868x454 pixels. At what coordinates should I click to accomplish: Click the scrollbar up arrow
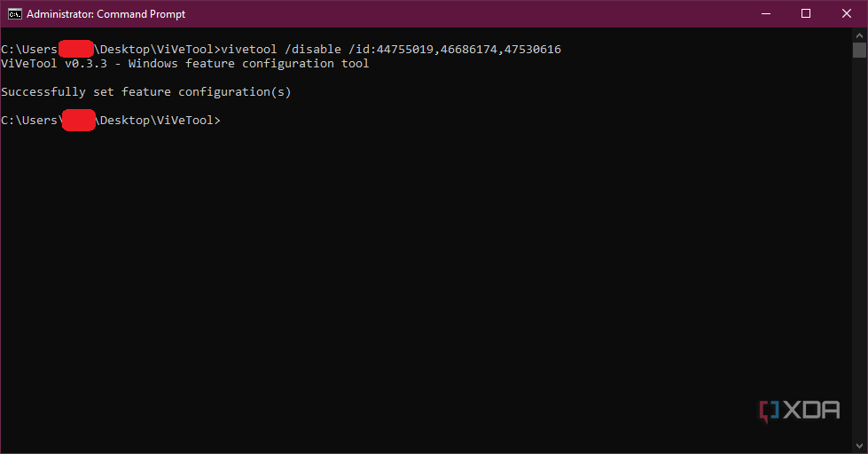859,35
